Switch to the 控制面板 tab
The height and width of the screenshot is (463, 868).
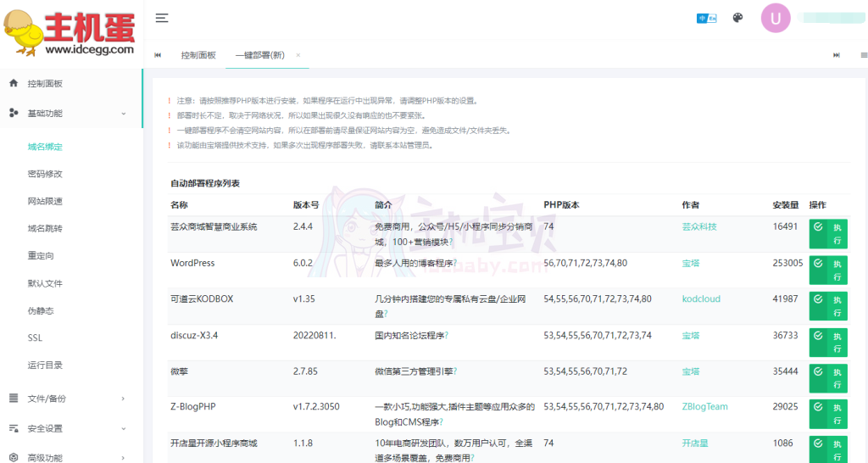(x=198, y=55)
